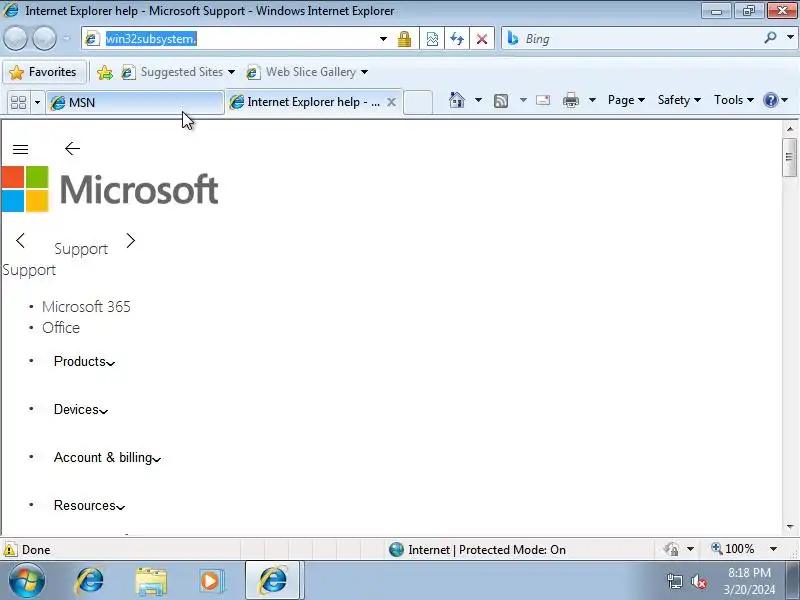This screenshot has width=800, height=600.
Task: Open the Tools menu
Action: click(x=734, y=100)
